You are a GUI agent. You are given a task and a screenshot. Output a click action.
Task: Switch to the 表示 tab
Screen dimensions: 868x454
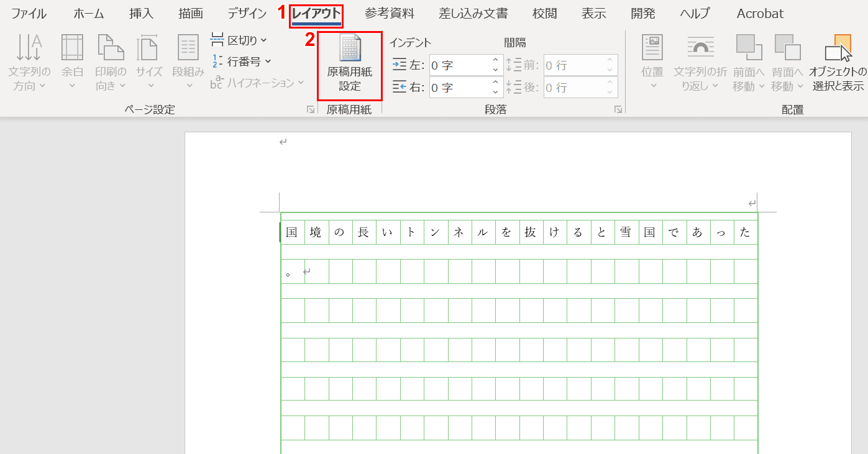pyautogui.click(x=594, y=14)
